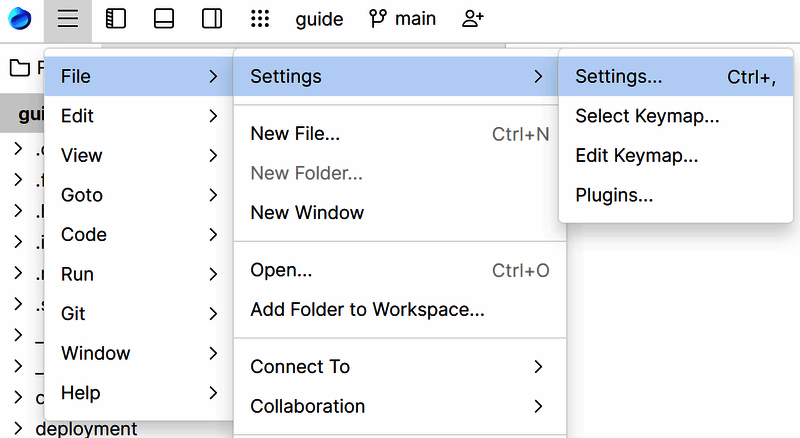Choose Select Keymap... option
Screen dimensions: 800x438
click(647, 116)
